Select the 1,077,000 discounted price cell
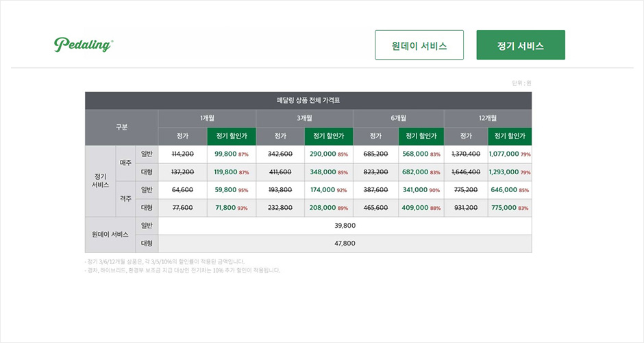 tap(510, 154)
